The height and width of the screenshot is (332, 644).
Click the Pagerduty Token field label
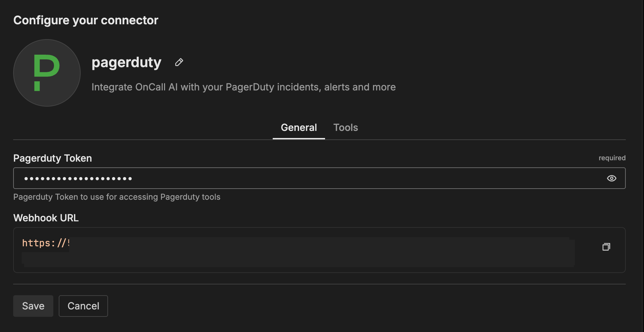(53, 158)
